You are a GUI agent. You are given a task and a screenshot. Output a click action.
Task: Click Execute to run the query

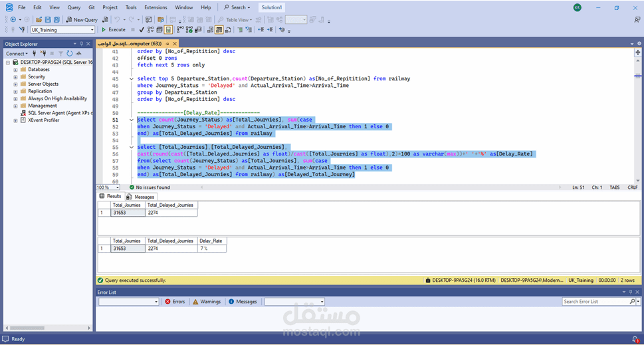tap(114, 29)
